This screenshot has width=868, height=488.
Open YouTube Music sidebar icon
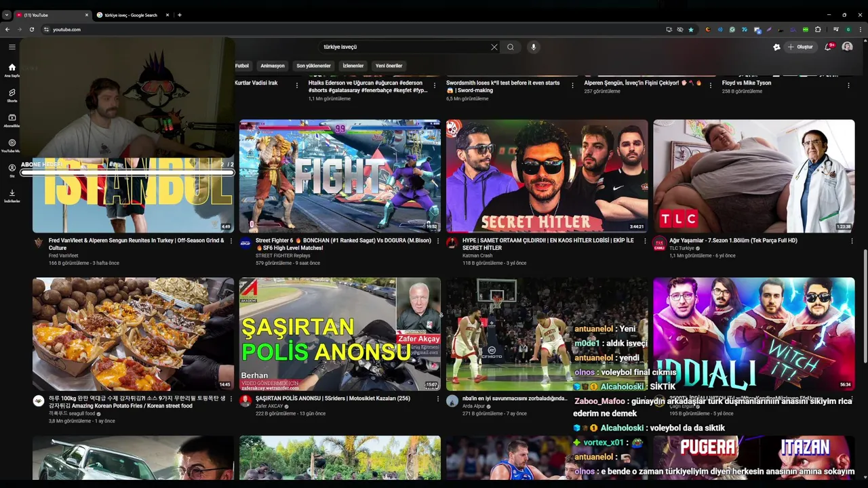click(x=12, y=146)
